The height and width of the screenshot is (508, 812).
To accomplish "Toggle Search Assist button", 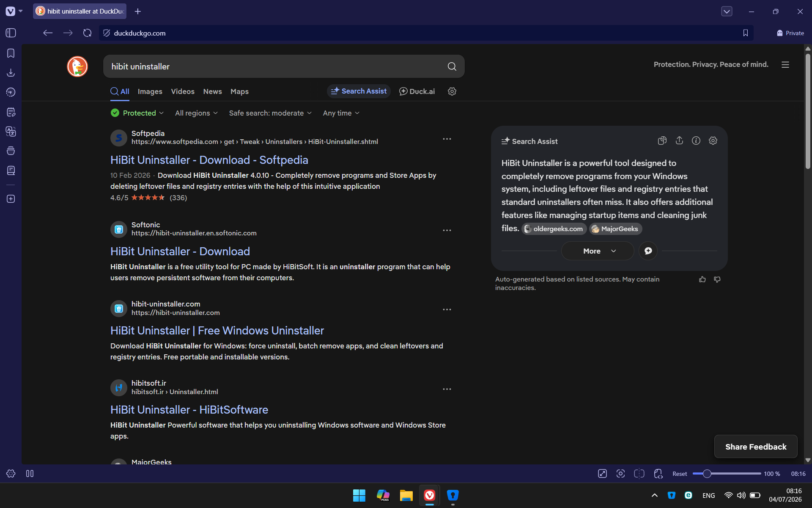I will pyautogui.click(x=359, y=91).
